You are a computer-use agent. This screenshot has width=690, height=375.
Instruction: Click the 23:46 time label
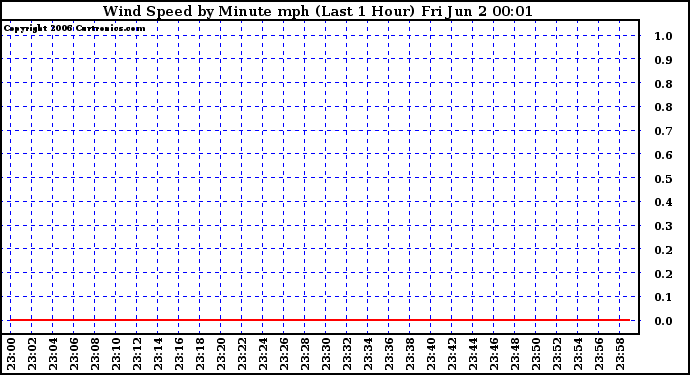(494, 354)
